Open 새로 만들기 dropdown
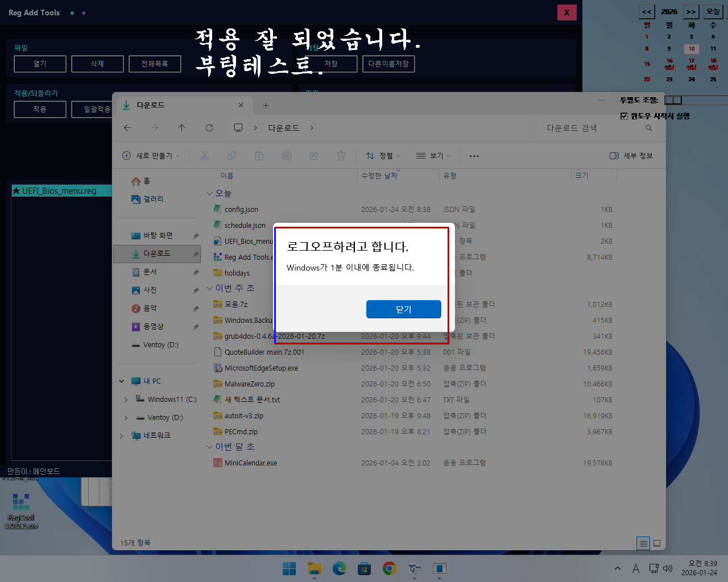 (x=151, y=156)
